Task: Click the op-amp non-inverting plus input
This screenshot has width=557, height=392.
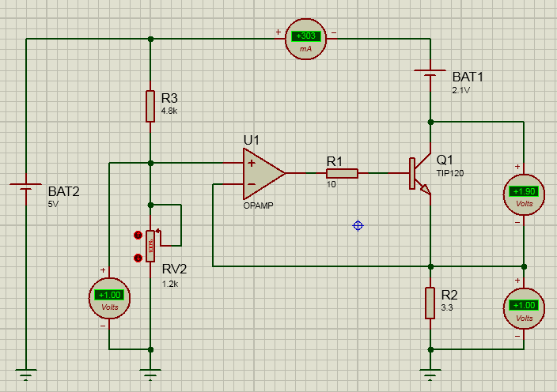Action: (x=252, y=163)
